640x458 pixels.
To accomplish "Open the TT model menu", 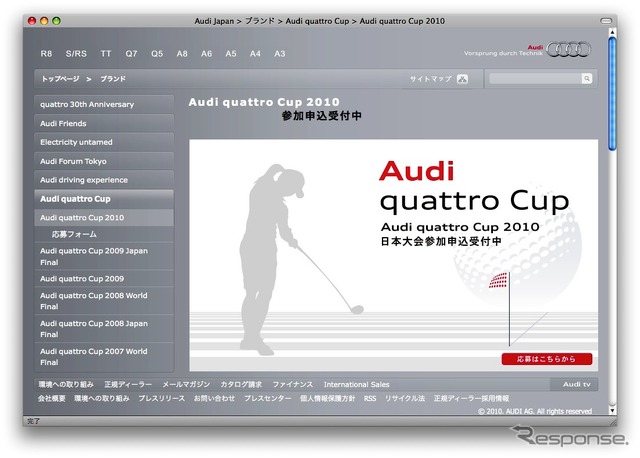I will click(x=106, y=53).
